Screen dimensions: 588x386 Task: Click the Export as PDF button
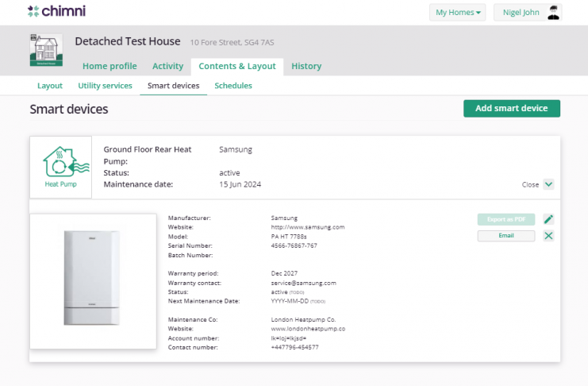click(505, 220)
